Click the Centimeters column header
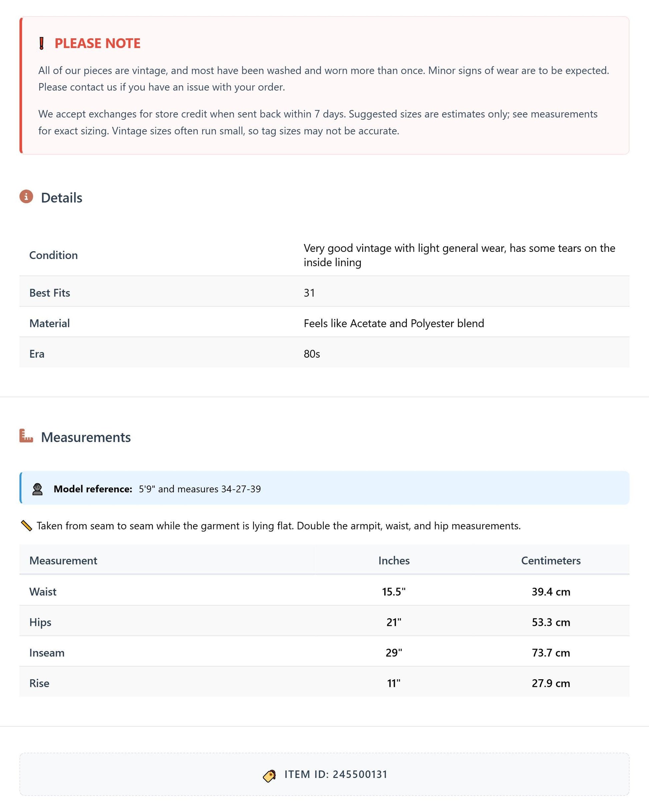Screen dimensions: 649x812 551,560
